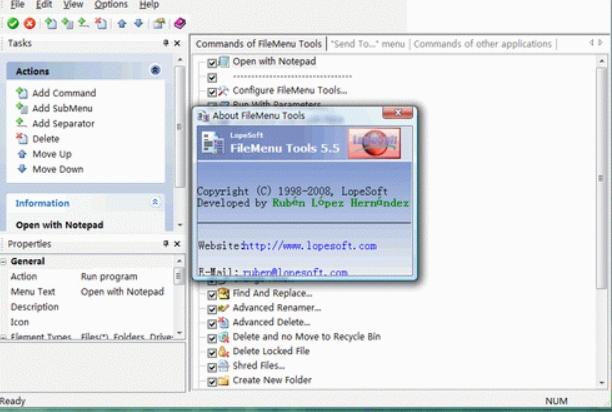Open the http://www.lopesoft.com website link
This screenshot has height=412, width=612.
309,246
